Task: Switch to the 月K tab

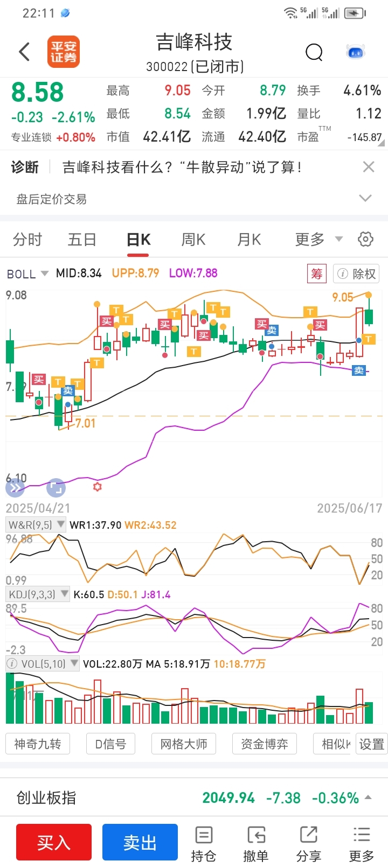Action: tap(249, 239)
